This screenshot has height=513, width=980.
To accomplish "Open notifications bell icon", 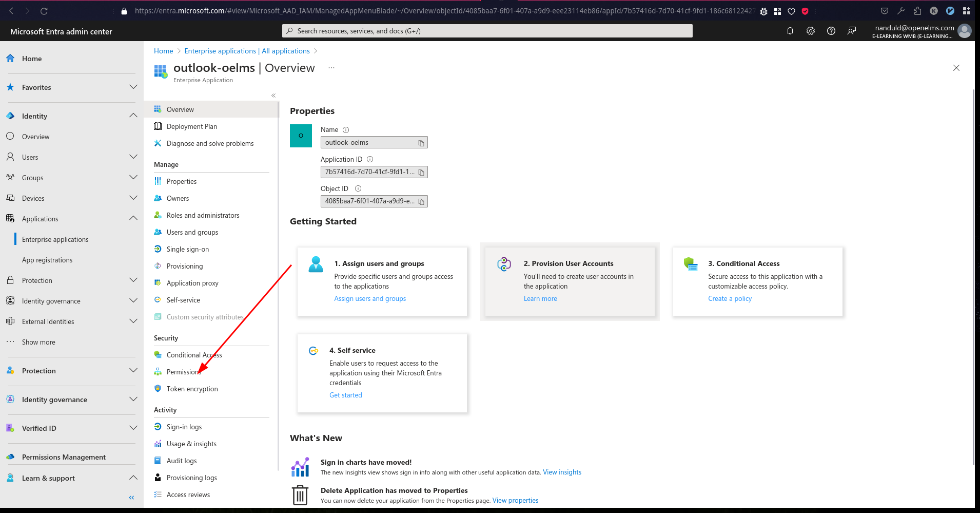I will coord(790,31).
